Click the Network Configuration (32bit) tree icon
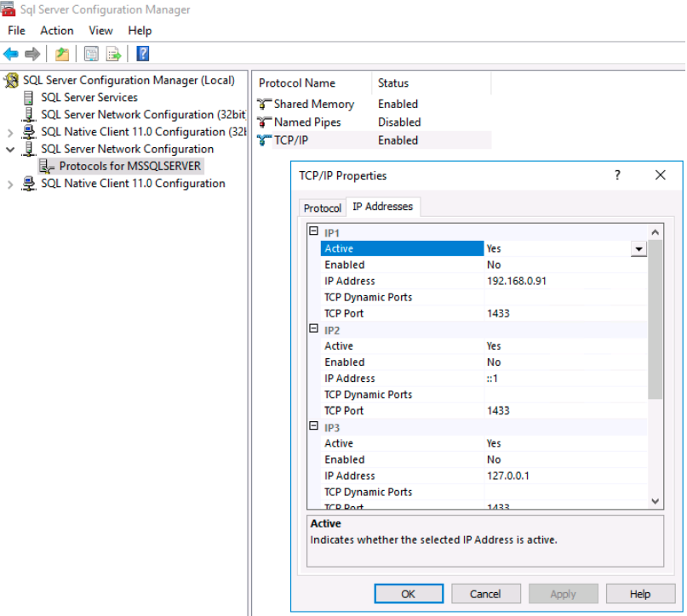The height and width of the screenshot is (616, 687). pos(29,115)
